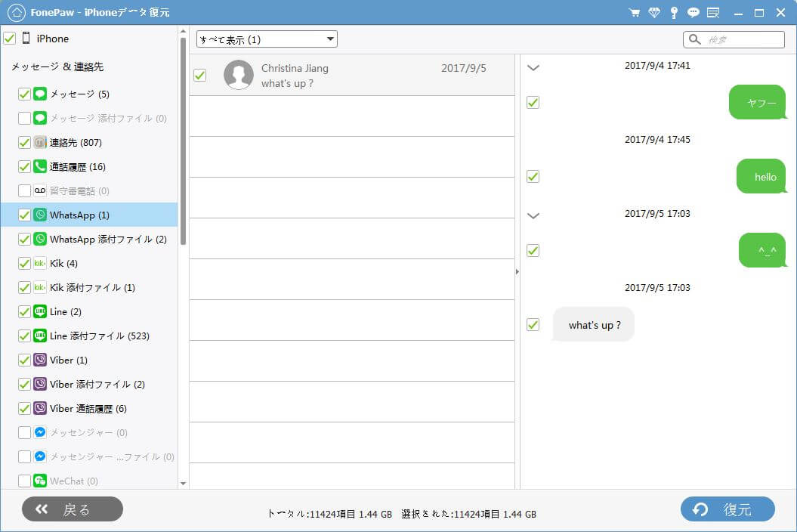Click the Line attachments (523) icon

[40, 336]
